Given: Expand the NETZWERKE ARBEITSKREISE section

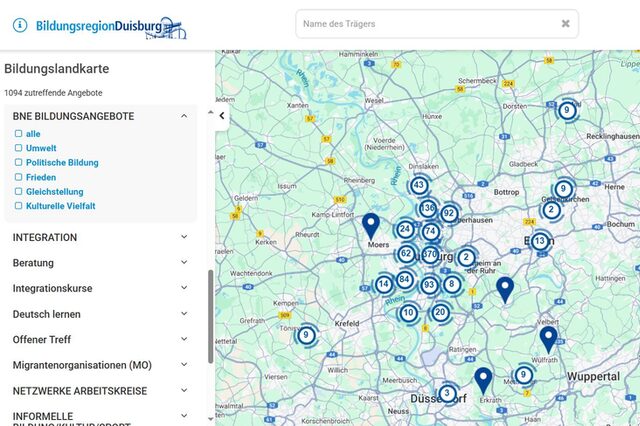Looking at the screenshot, I should coord(100,391).
